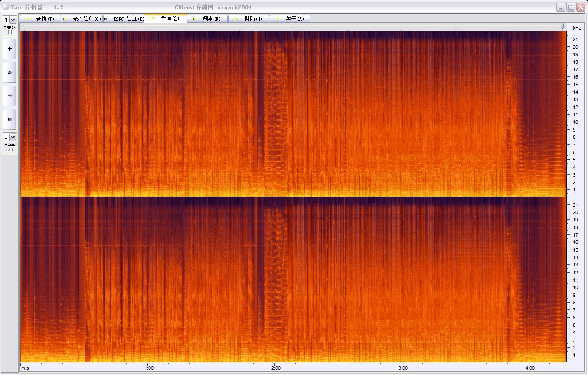Click the slider thumb above the spectrogram
588x375 pixels.
[x=562, y=26]
